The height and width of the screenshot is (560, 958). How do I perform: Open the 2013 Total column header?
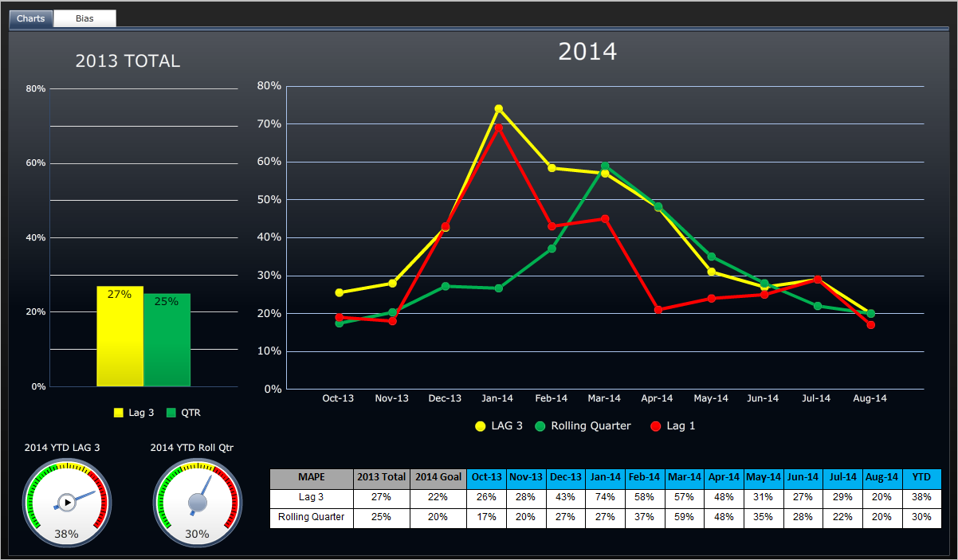(x=381, y=479)
